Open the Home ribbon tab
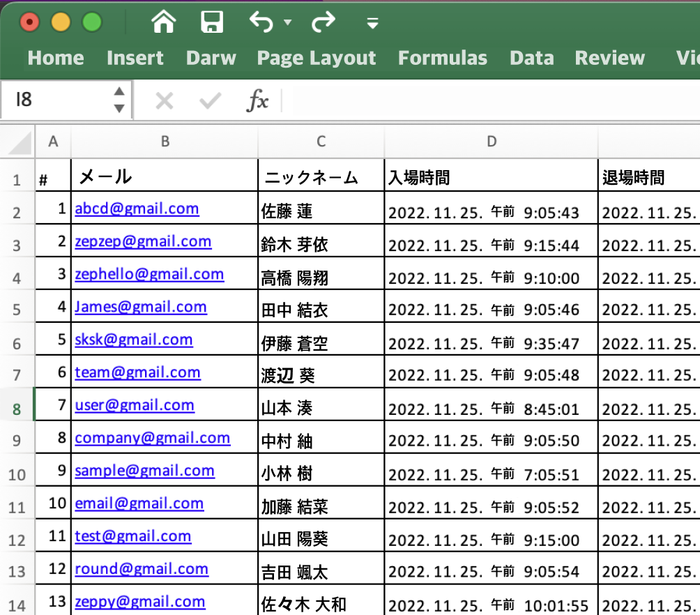The image size is (700, 615). (56, 58)
